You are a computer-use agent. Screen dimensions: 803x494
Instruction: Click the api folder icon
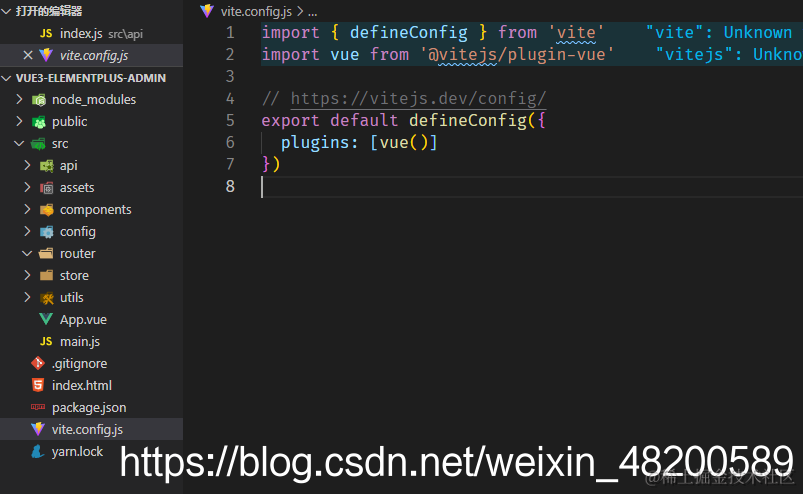(47, 166)
